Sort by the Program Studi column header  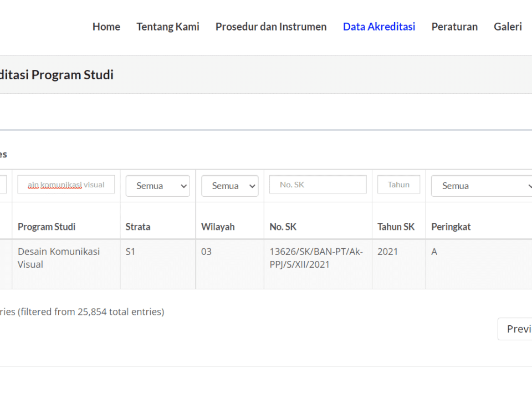point(47,227)
